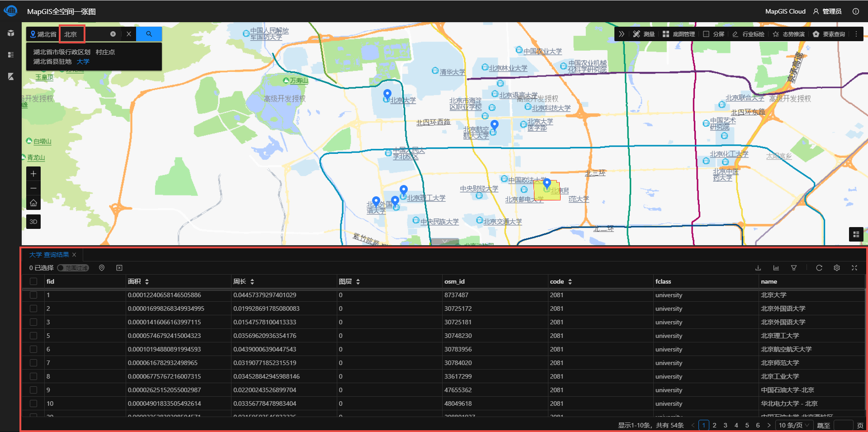The image size is (868, 432).
Task: Go to results page 2
Action: (x=714, y=425)
